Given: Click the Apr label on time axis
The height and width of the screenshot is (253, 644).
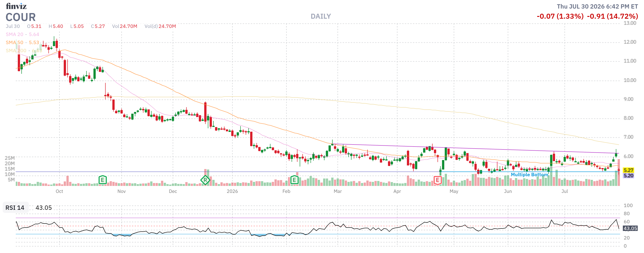Looking at the screenshot, I should [397, 191].
